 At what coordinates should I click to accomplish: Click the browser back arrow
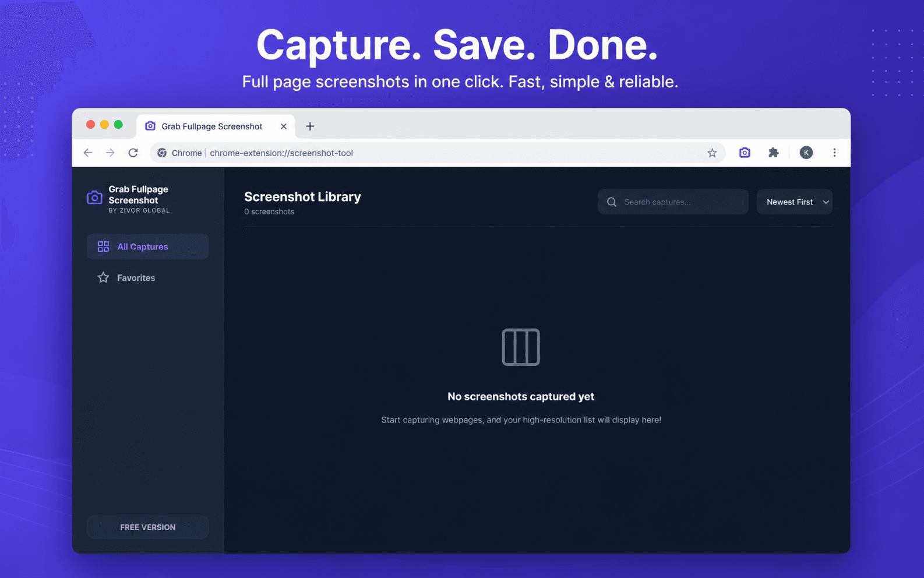88,153
